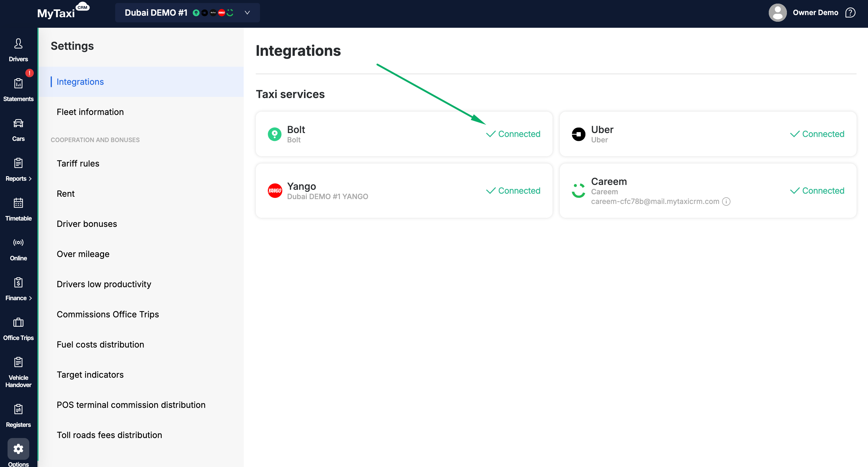Image resolution: width=868 pixels, height=467 pixels.
Task: Open the Finance sidebar item
Action: coord(18,288)
